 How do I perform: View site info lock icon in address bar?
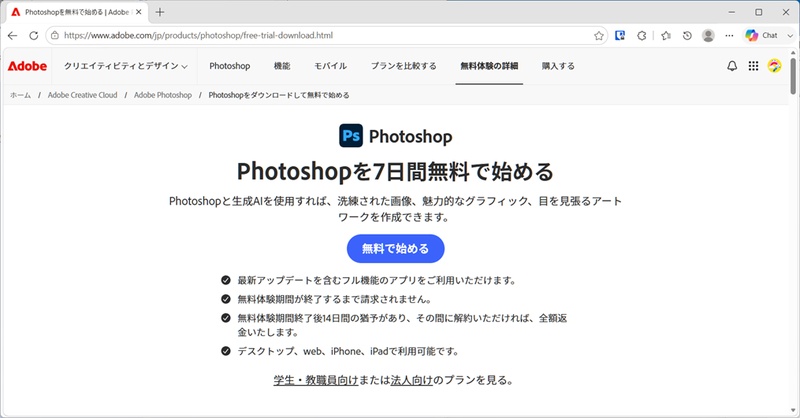55,36
